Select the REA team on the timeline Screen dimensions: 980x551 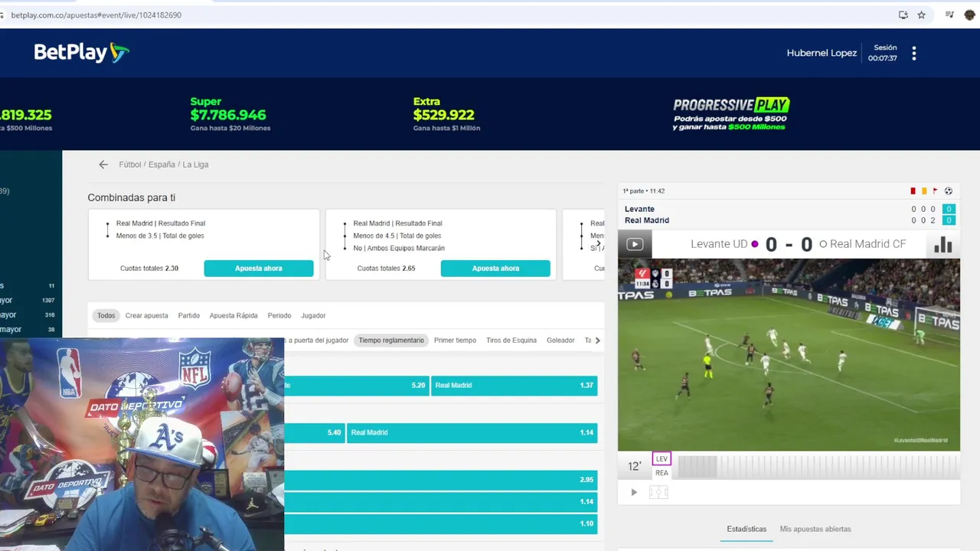click(x=661, y=473)
